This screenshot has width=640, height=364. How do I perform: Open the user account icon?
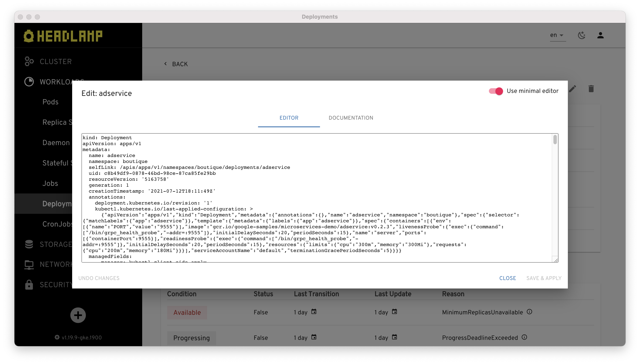point(600,35)
